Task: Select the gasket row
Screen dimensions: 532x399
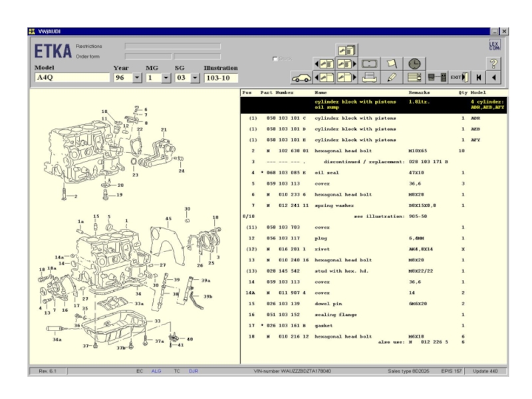Action: (x=374, y=326)
